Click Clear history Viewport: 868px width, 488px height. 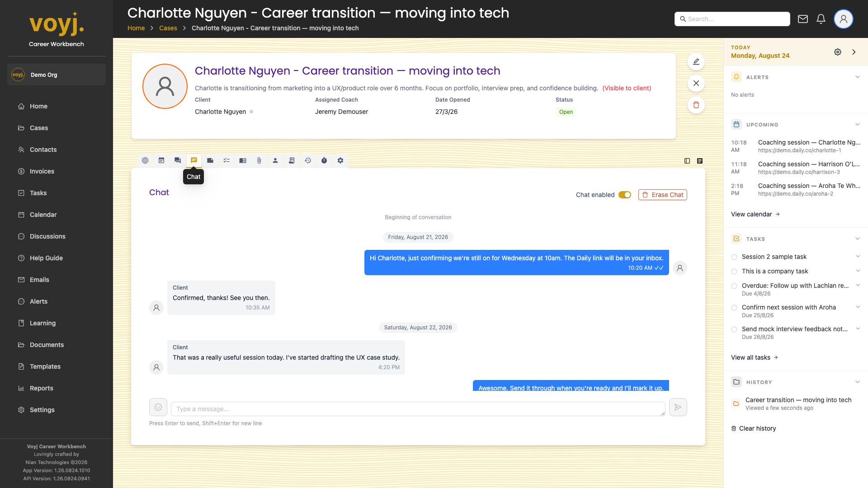click(x=754, y=428)
